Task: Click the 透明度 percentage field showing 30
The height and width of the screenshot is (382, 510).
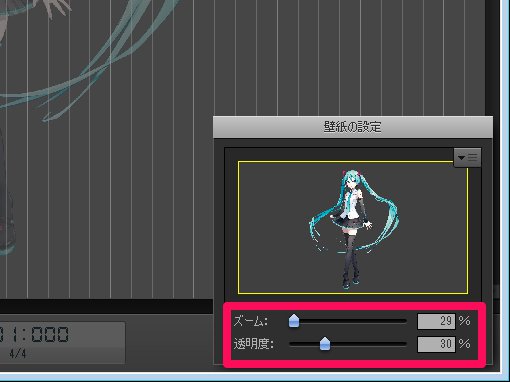Action: click(x=436, y=344)
